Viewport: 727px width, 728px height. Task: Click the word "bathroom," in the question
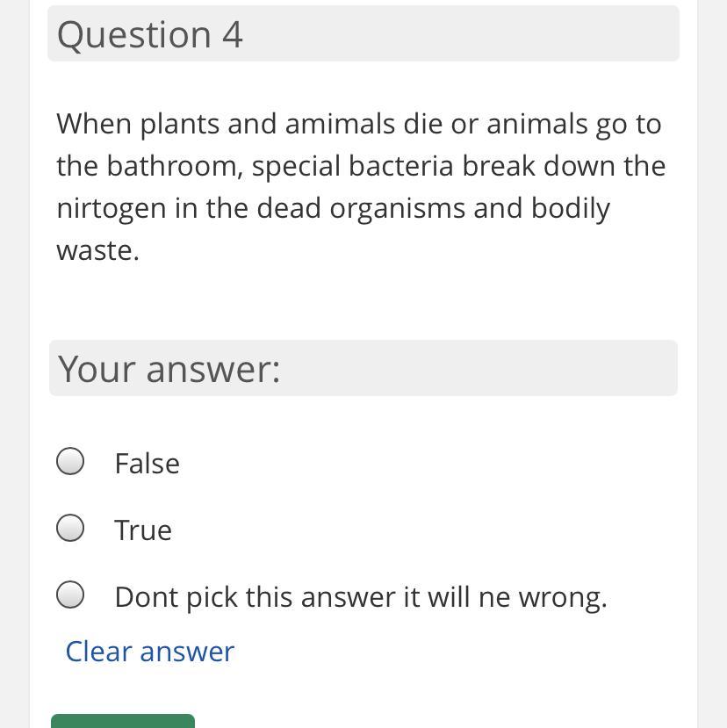(175, 166)
